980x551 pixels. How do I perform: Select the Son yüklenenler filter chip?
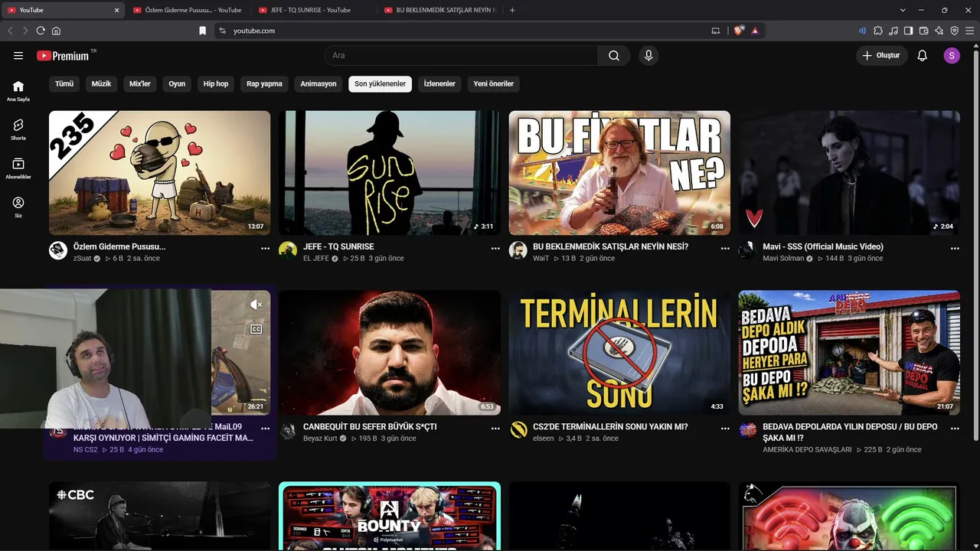[x=380, y=83]
